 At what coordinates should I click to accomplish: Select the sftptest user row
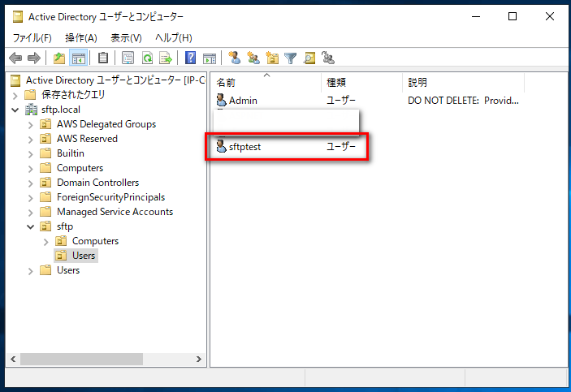point(287,146)
